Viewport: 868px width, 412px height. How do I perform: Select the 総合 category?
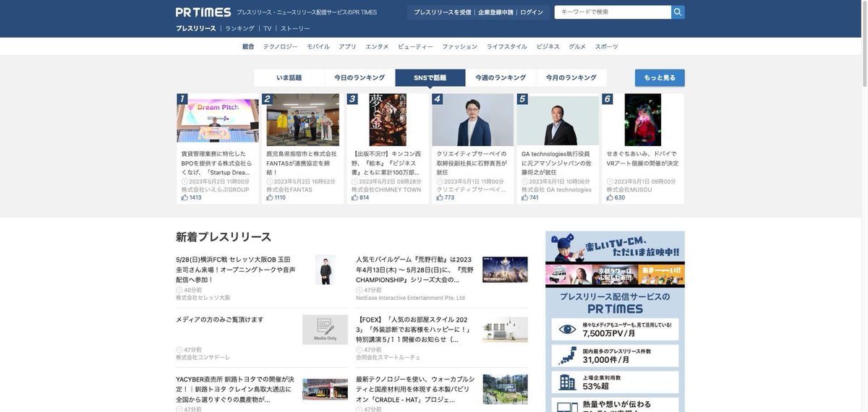pyautogui.click(x=248, y=46)
